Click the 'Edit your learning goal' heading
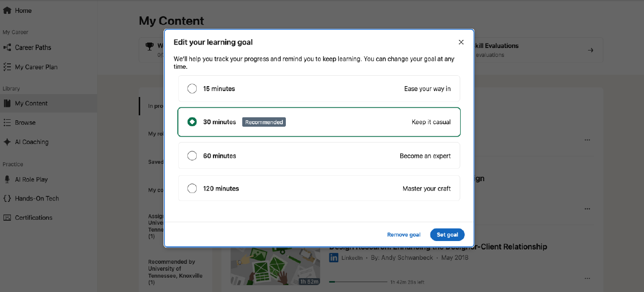 pyautogui.click(x=213, y=43)
